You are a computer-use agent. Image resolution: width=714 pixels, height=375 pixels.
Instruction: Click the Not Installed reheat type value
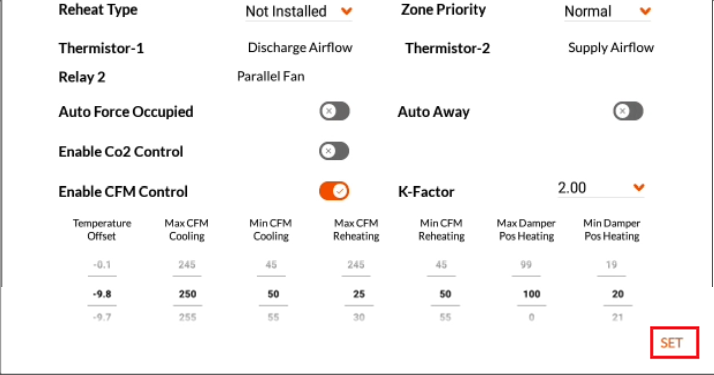point(286,11)
